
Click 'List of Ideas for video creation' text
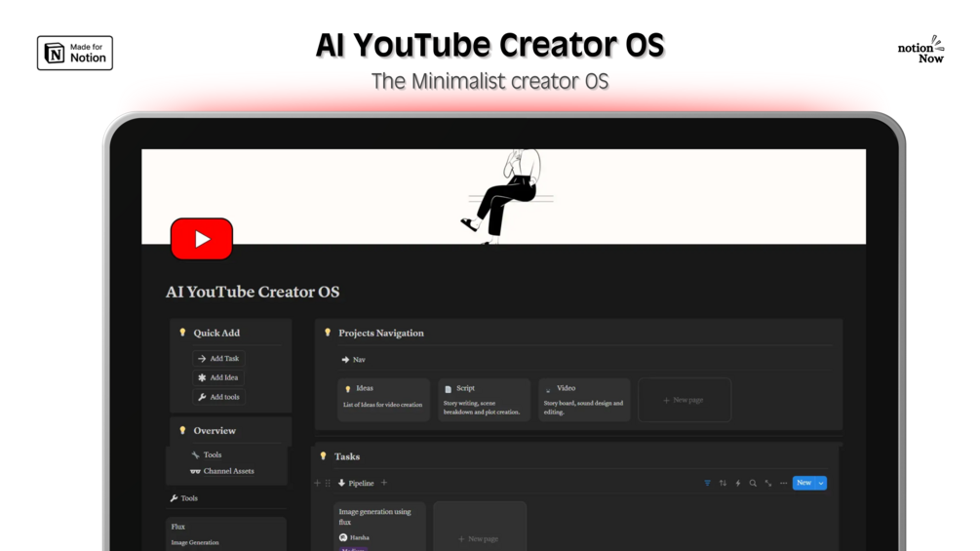382,405
